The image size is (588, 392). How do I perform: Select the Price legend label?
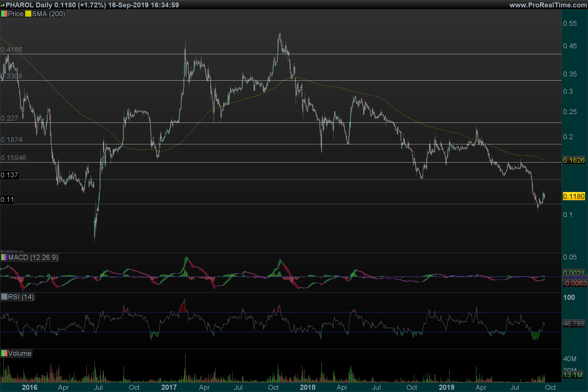point(15,14)
